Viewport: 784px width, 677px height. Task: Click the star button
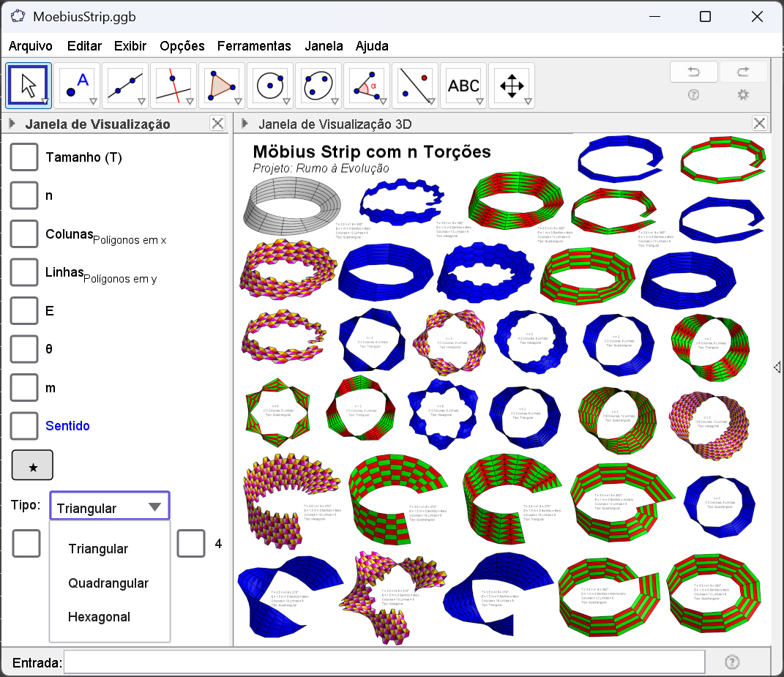pos(32,465)
